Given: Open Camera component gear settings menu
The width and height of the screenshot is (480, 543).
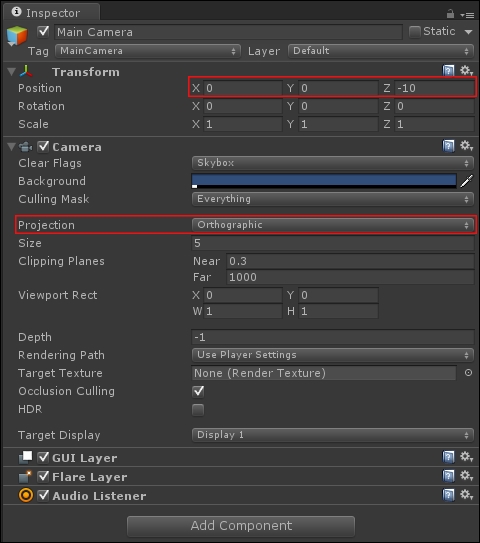Looking at the screenshot, I should coord(466,146).
